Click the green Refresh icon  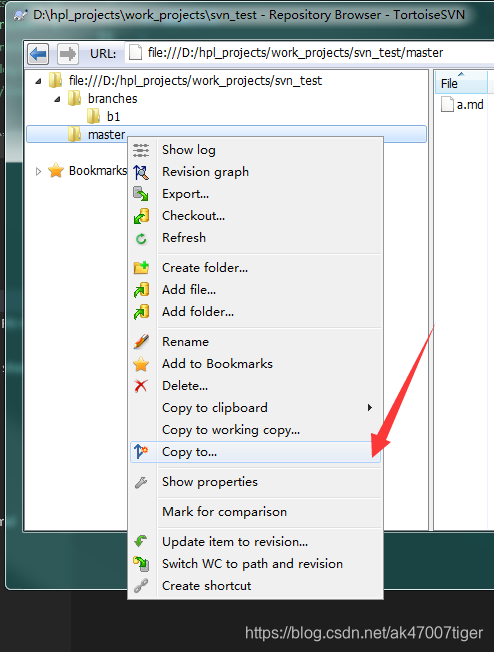(141, 238)
